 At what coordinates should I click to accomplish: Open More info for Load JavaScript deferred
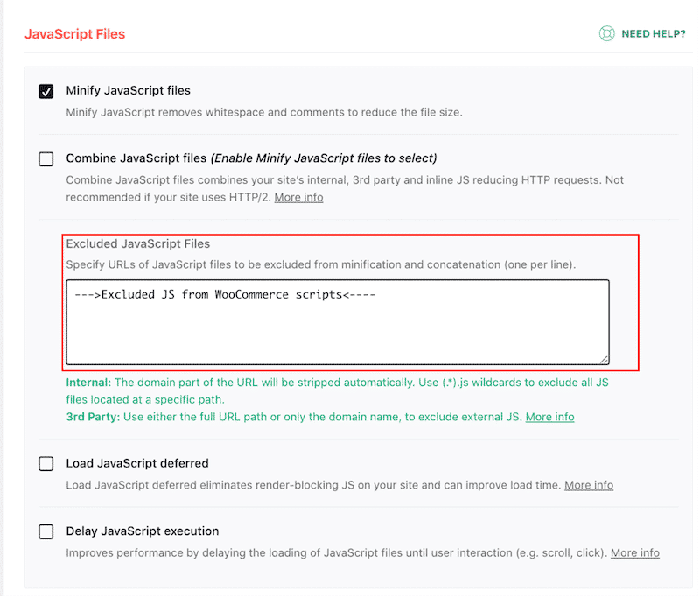pyautogui.click(x=588, y=484)
